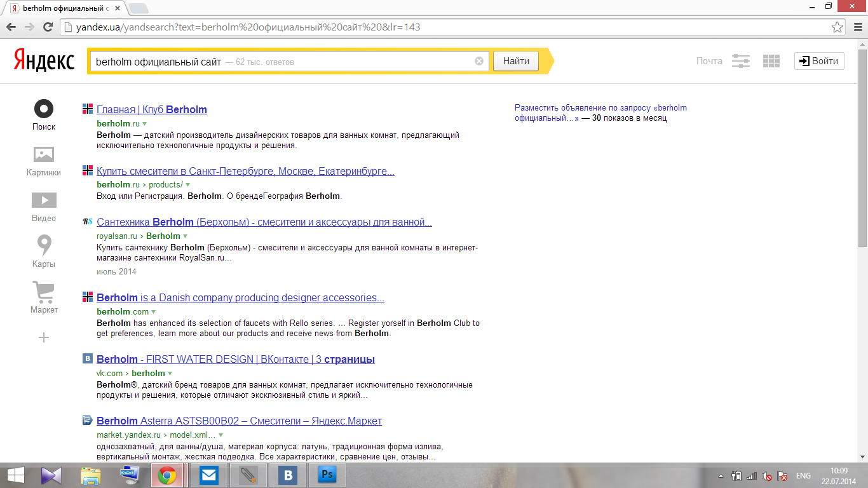Show hidden tray icons arrow
The width and height of the screenshot is (868, 488).
(x=721, y=476)
